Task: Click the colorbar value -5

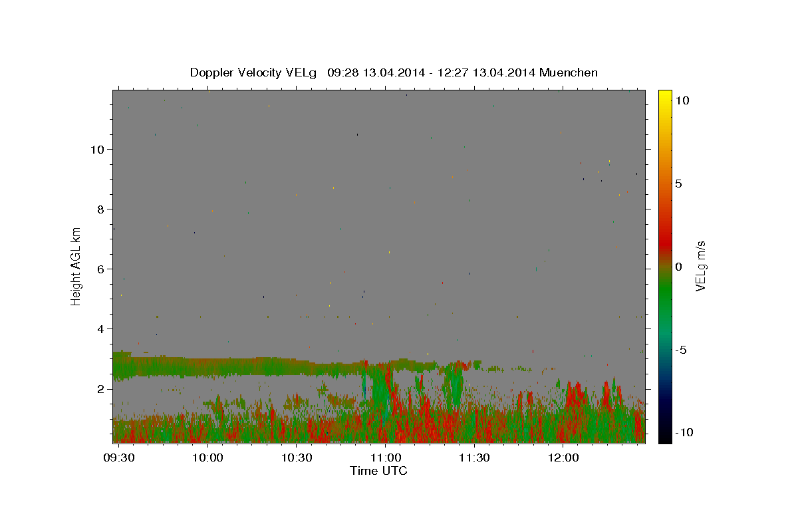Action: tap(681, 350)
